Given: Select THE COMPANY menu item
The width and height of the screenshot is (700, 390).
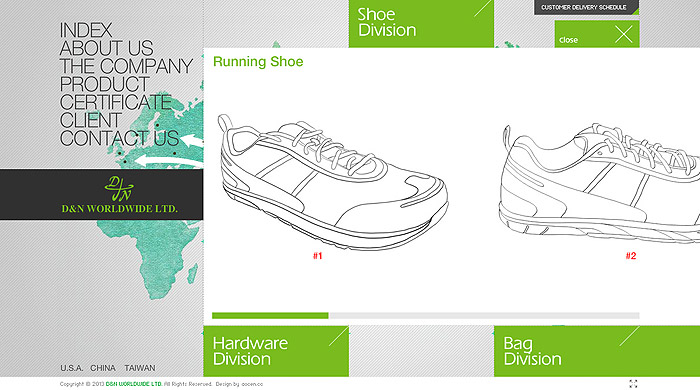Looking at the screenshot, I should pos(126,66).
